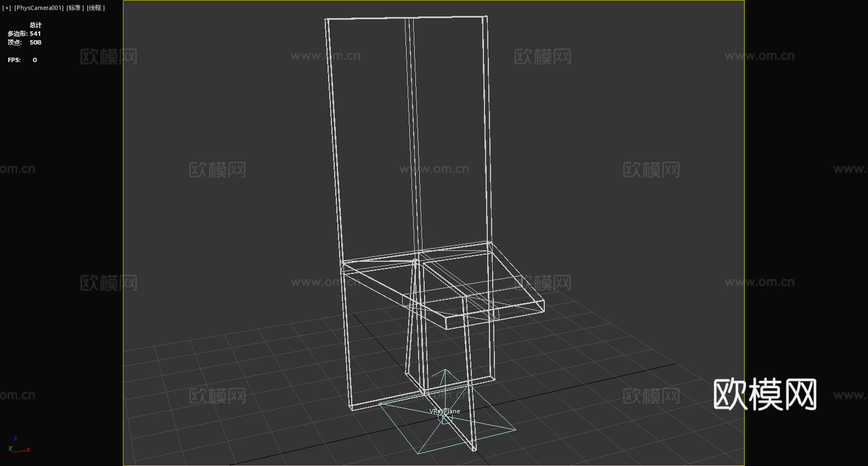Image resolution: width=868 pixels, height=466 pixels.
Task: Click the 顶点: 508 statistics line
Action: tap(24, 43)
